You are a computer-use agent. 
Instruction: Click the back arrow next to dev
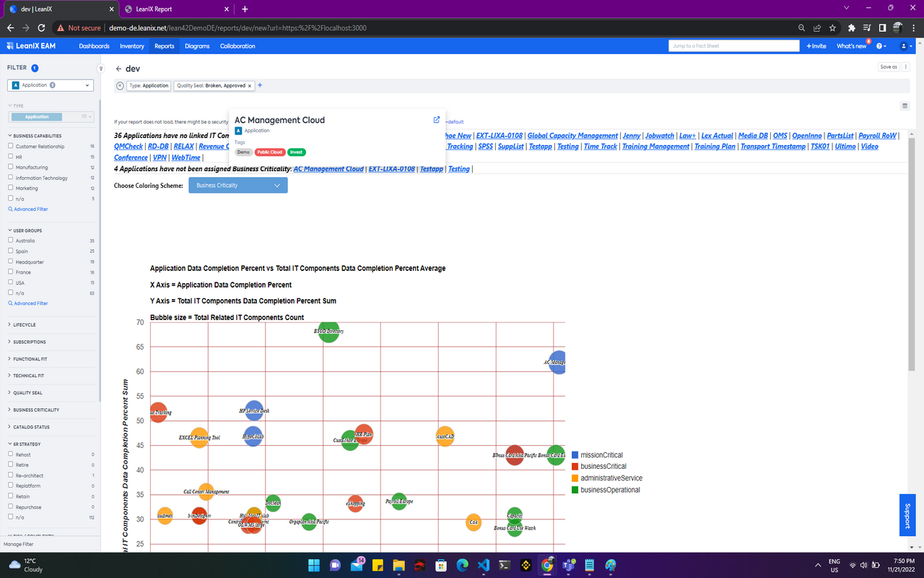coord(119,69)
